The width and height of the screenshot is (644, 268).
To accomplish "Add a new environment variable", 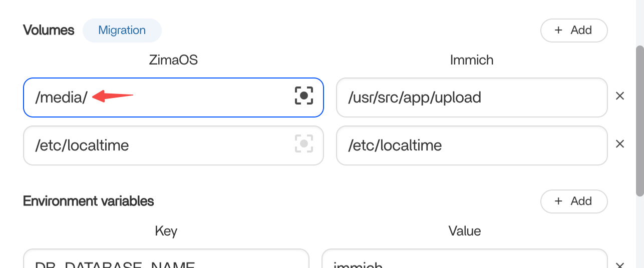I will pos(574,201).
